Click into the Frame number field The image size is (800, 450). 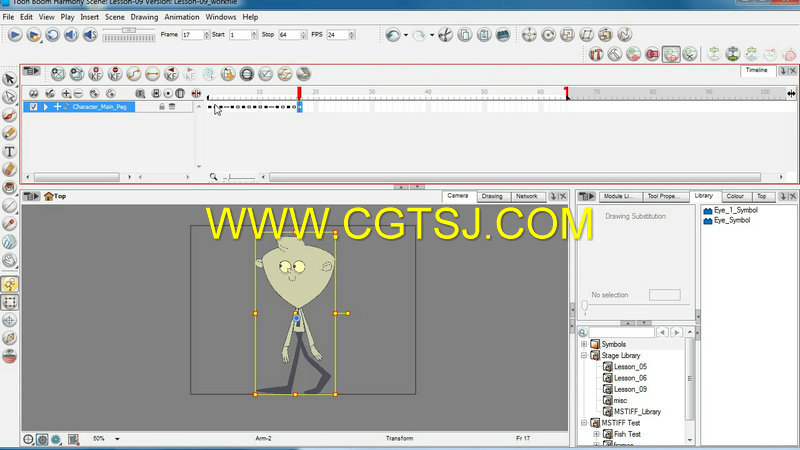(x=192, y=35)
